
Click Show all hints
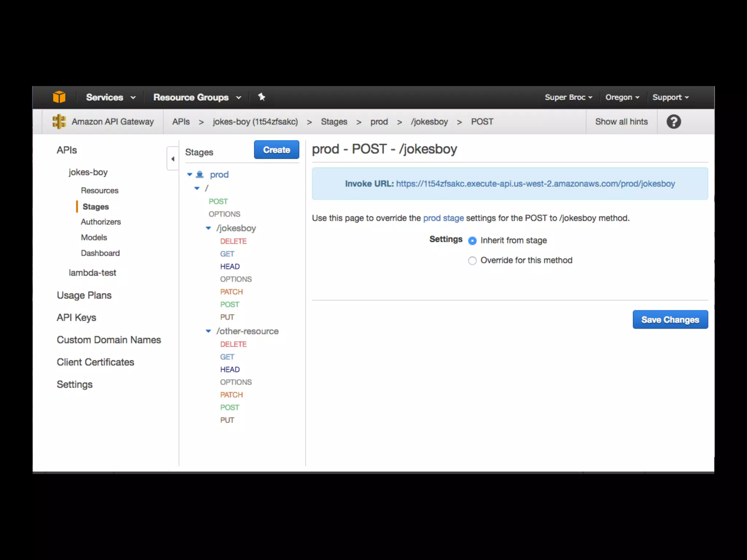(x=622, y=122)
